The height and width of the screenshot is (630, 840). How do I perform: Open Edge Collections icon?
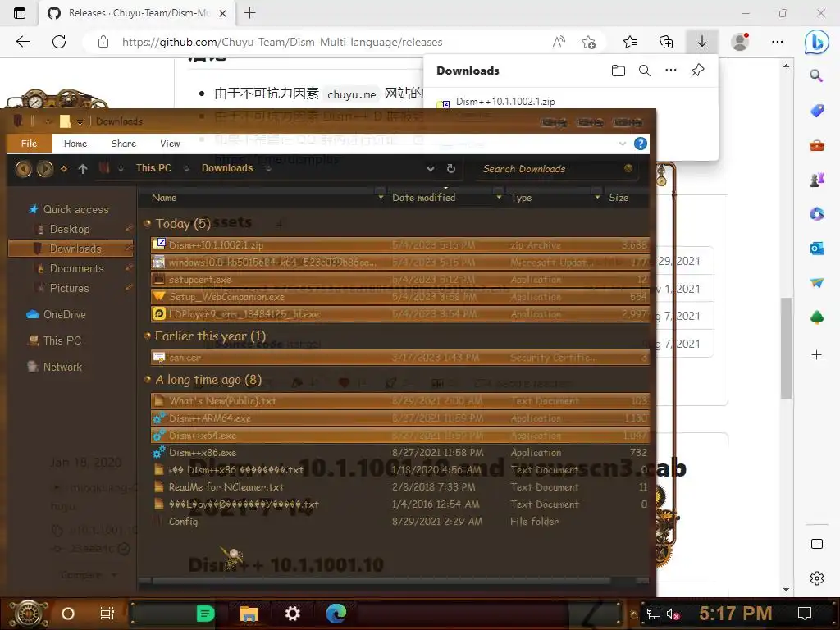pos(666,42)
